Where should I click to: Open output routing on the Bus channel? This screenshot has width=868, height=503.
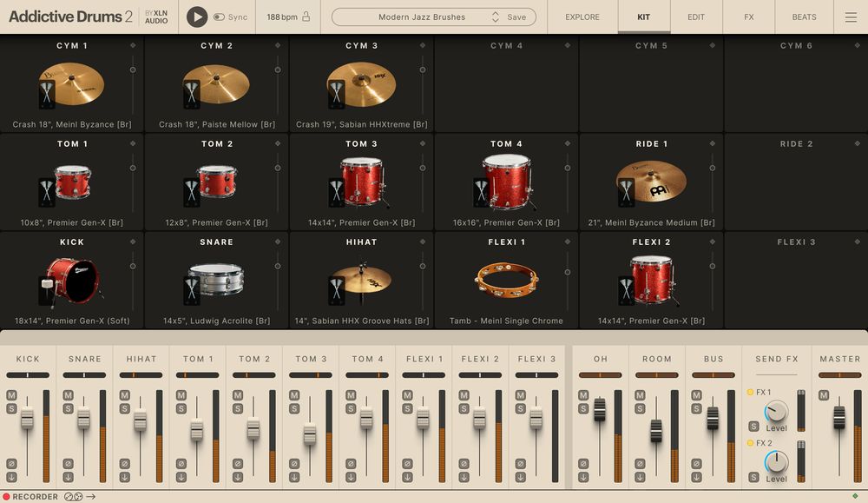pyautogui.click(x=696, y=477)
